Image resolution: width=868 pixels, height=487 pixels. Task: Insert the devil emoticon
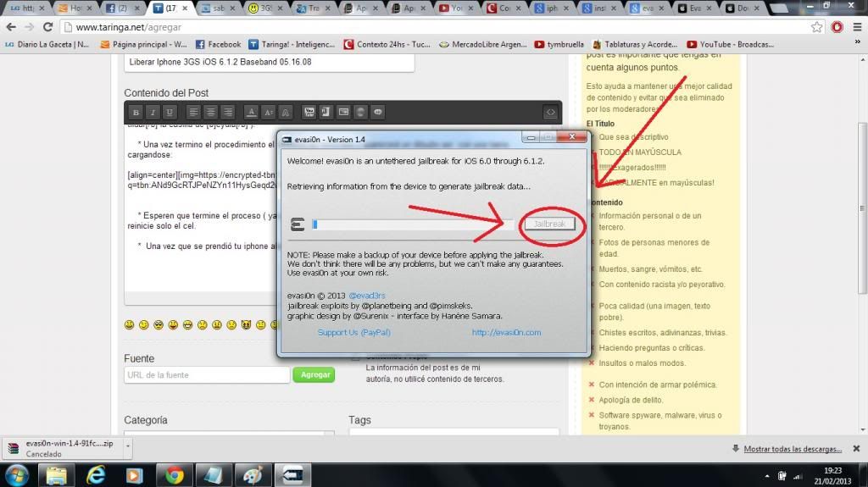point(246,325)
